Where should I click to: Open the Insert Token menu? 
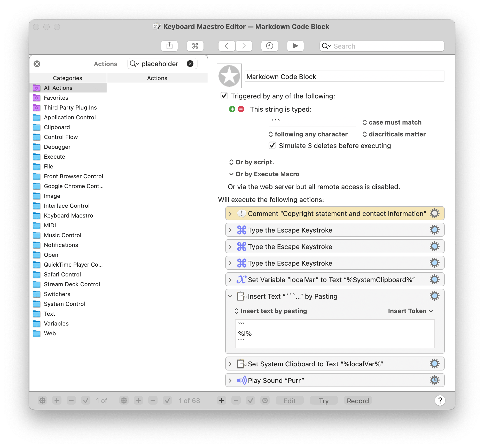click(x=410, y=311)
